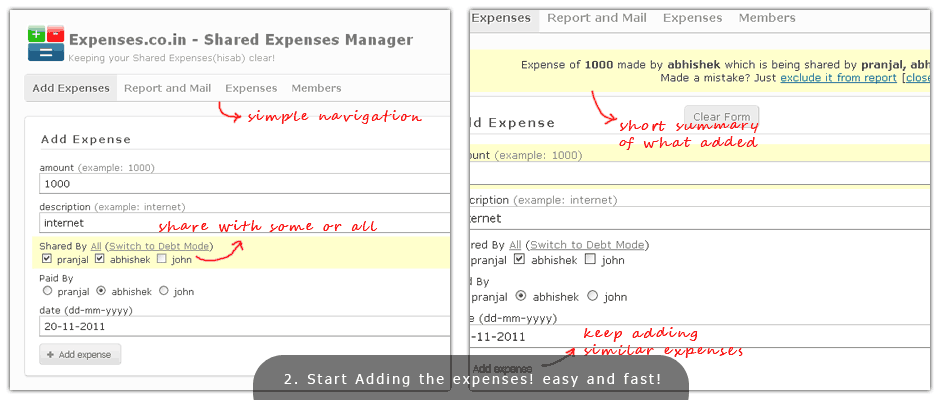Toggle pranjal shared-by checkbox, left window
The height and width of the screenshot is (400, 940).
pos(47,259)
